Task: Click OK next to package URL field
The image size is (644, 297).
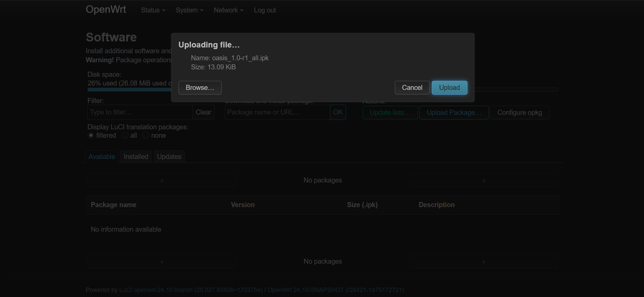Action: pos(338,112)
